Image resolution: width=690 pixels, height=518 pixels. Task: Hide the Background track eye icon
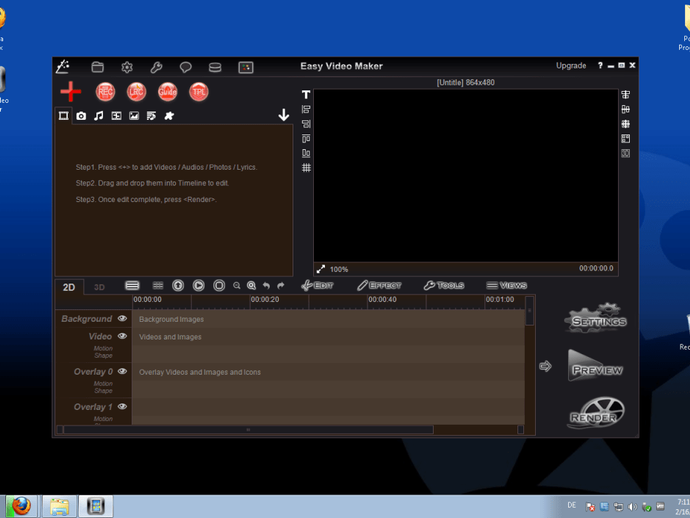(122, 318)
